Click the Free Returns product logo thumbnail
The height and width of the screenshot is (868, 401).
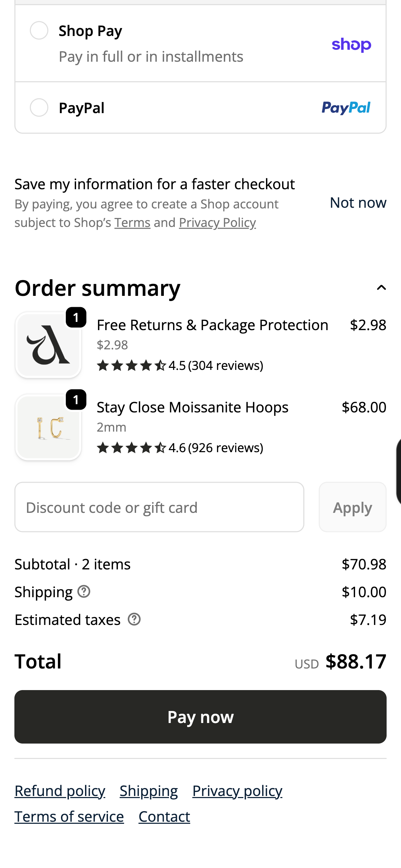tap(48, 345)
